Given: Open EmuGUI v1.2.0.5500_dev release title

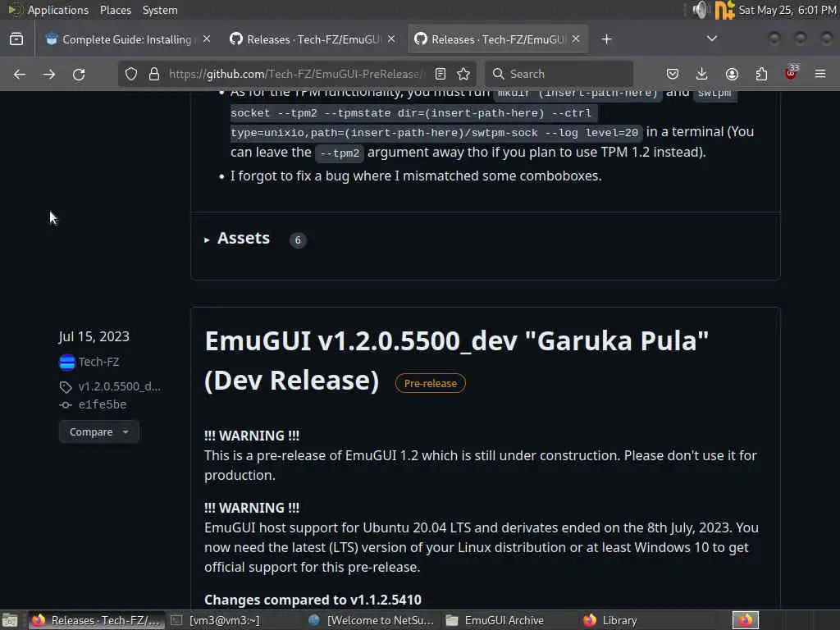Looking at the screenshot, I should [x=456, y=361].
